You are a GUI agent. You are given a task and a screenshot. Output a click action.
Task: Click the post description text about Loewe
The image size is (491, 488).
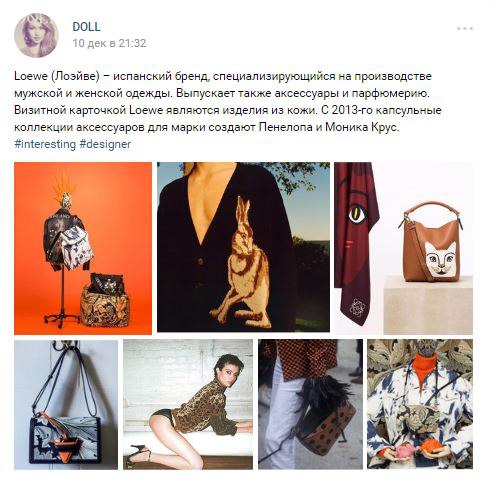click(x=228, y=102)
